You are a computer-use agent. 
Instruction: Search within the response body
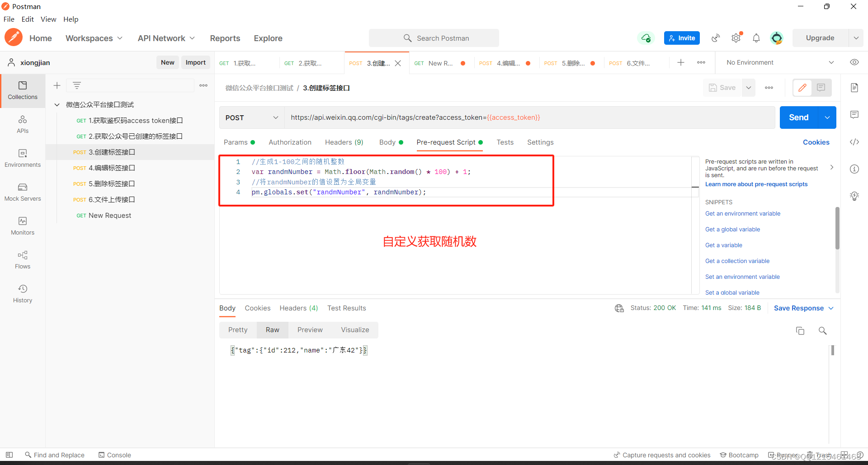point(823,331)
